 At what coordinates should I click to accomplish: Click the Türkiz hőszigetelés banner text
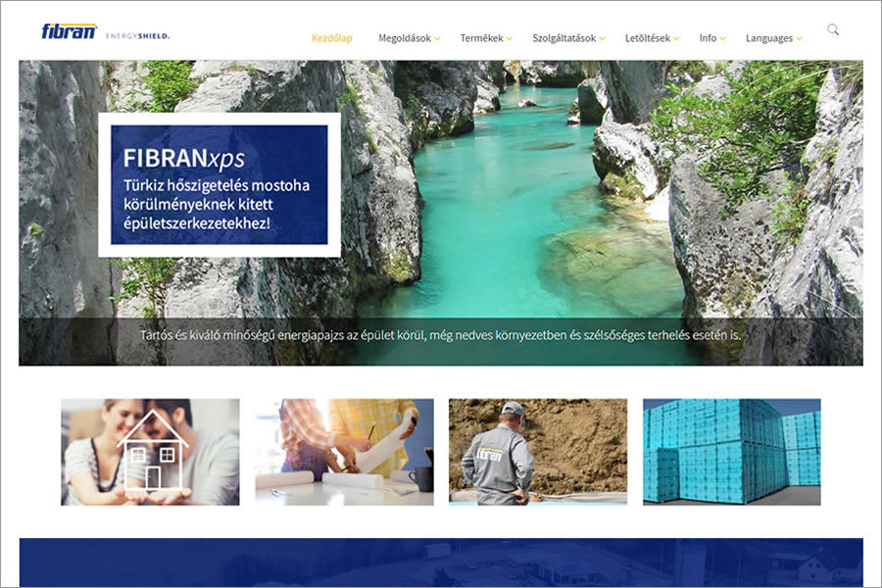pos(217,204)
